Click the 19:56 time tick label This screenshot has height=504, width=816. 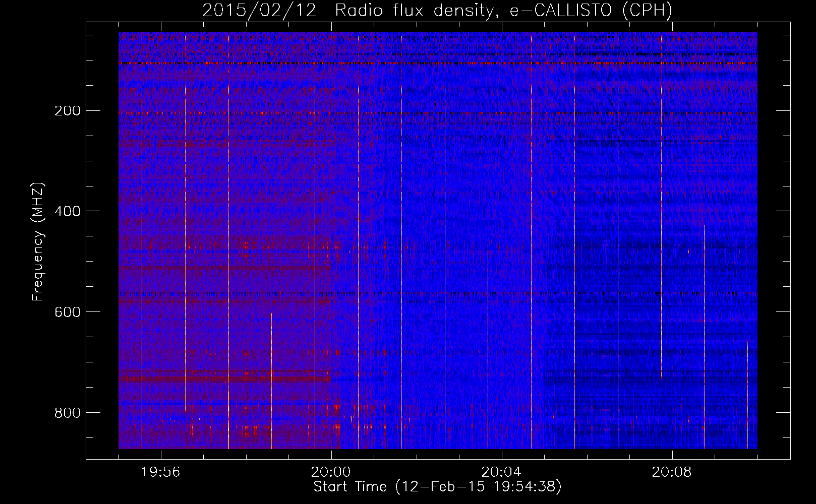click(160, 472)
